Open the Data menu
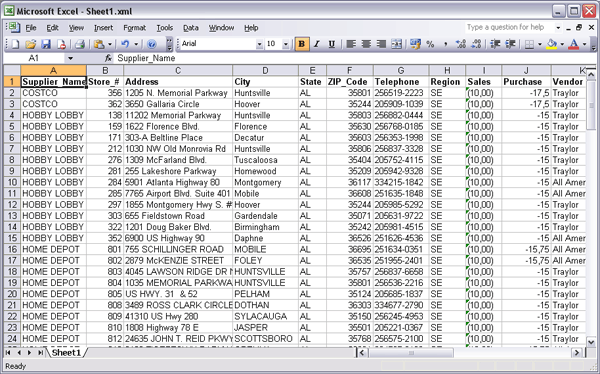The width and height of the screenshot is (600, 374). (191, 28)
